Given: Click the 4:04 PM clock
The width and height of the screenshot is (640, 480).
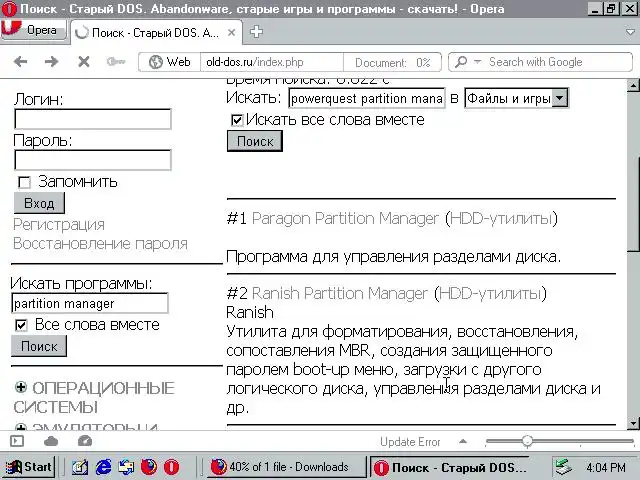Looking at the screenshot, I should point(606,467).
